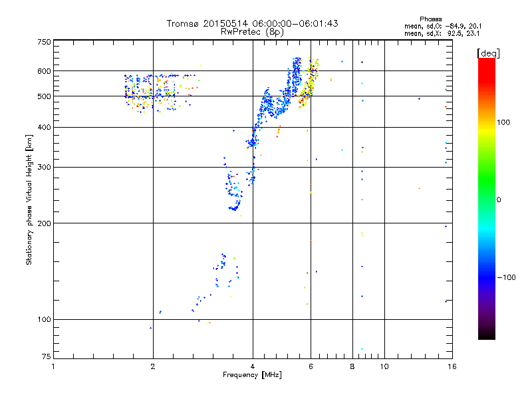
Task: Click the y-axis tick label '750'
Action: pyautogui.click(x=44, y=43)
